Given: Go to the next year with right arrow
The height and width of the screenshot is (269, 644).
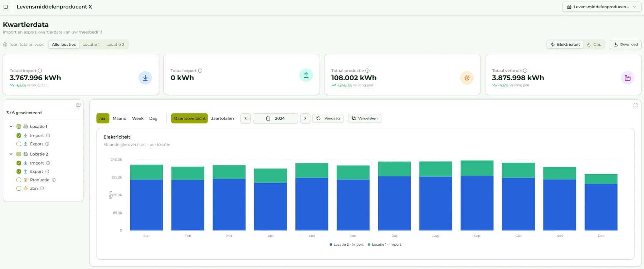Looking at the screenshot, I should coord(305,118).
